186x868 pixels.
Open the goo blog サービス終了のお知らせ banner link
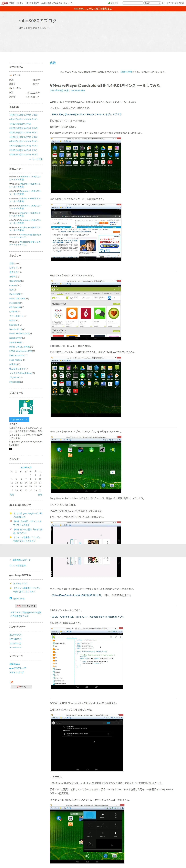[x=93, y=9]
